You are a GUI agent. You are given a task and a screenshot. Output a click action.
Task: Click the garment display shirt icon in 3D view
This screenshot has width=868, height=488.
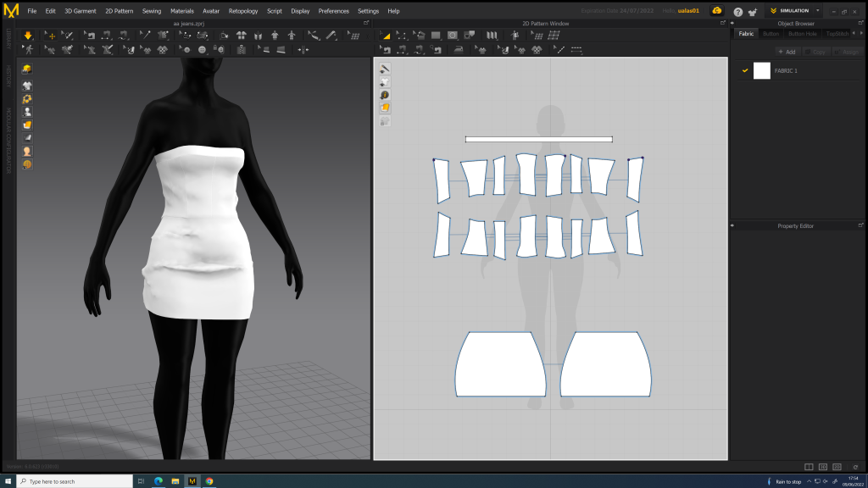tap(27, 86)
